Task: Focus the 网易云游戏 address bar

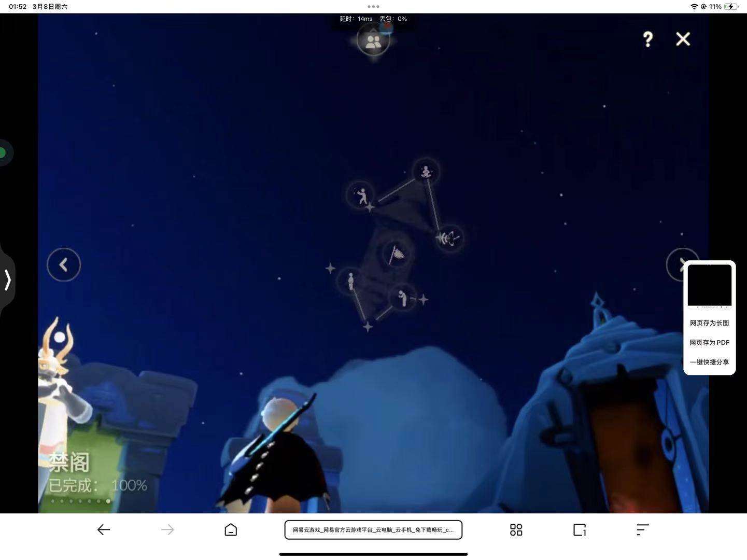Action: (x=373, y=530)
